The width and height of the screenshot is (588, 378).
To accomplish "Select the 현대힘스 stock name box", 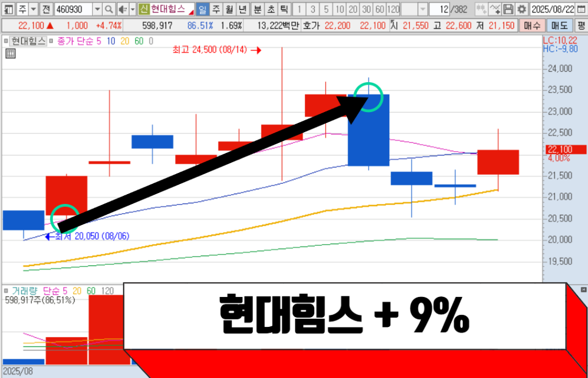I will coord(172,9).
